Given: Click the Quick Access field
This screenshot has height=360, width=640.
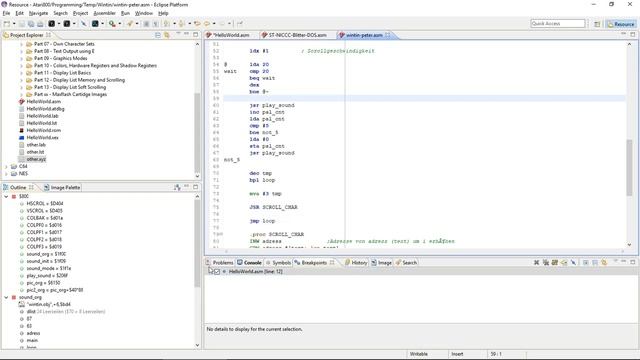Looking at the screenshot, I should [558, 24].
